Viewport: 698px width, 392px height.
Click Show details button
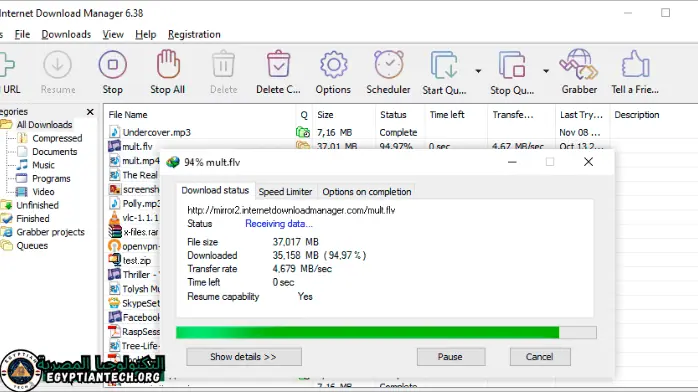(x=243, y=357)
